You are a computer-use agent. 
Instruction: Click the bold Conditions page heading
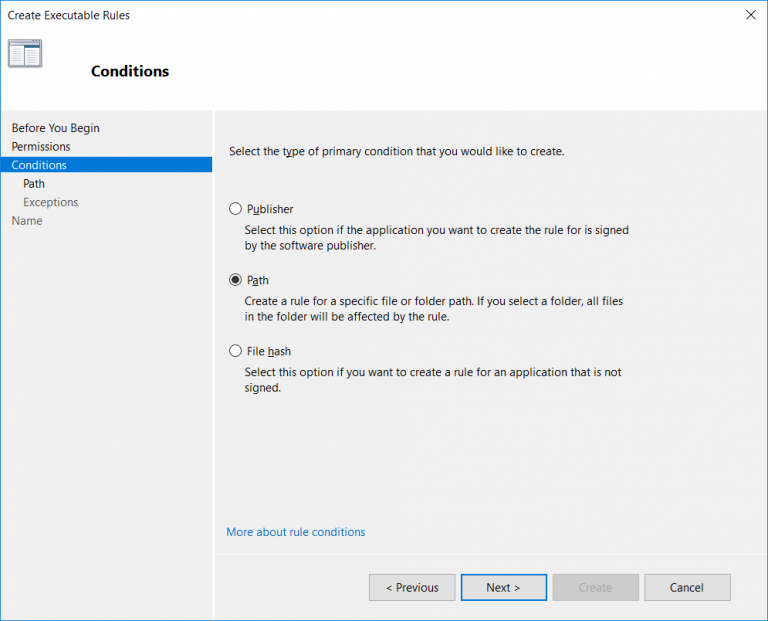point(130,72)
